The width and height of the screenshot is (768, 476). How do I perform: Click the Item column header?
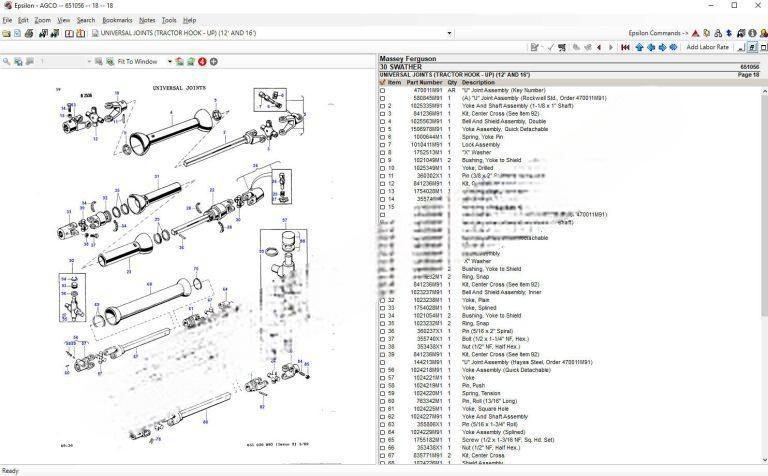pyautogui.click(x=394, y=83)
